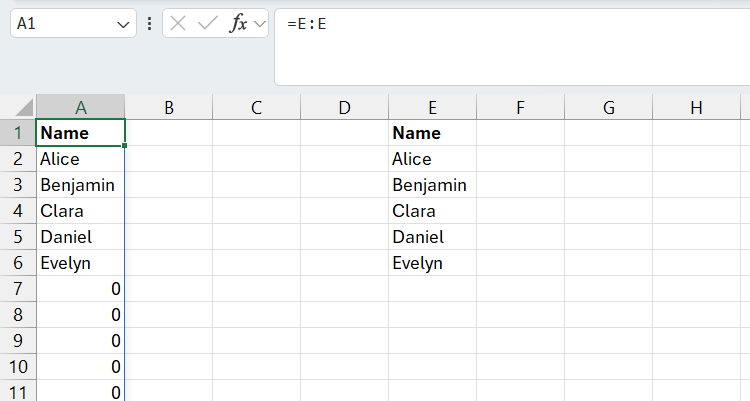This screenshot has width=750, height=401.
Task: Select the bold Name cell in column E
Action: click(x=432, y=133)
